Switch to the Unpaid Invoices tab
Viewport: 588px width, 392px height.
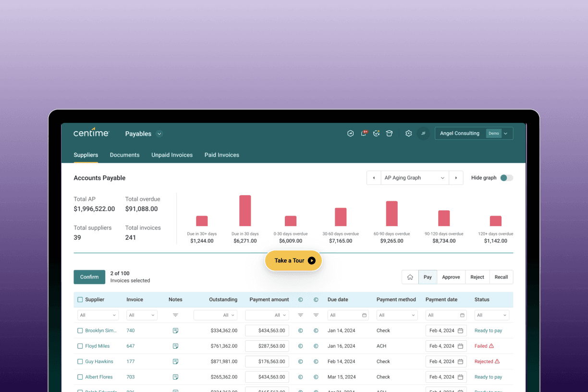click(x=172, y=155)
